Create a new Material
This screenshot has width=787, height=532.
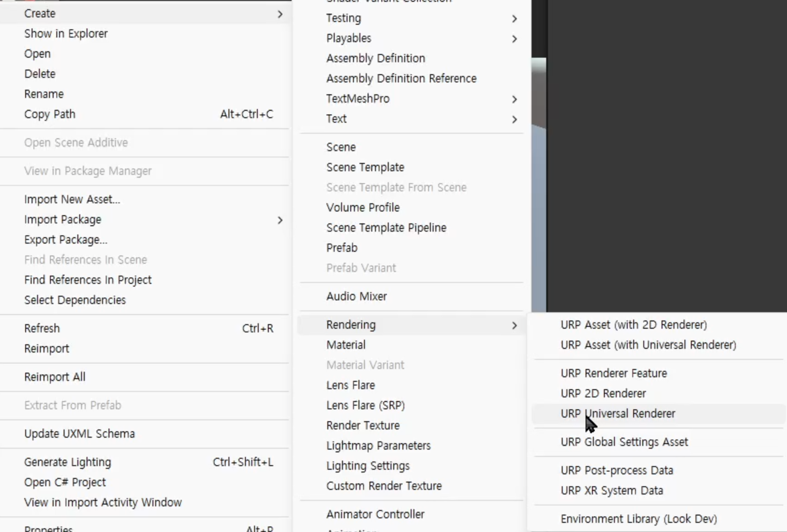tap(411, 345)
